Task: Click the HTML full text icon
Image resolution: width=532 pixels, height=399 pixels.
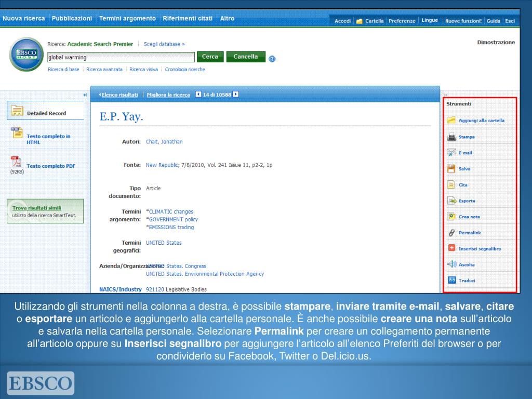Action: point(17,132)
